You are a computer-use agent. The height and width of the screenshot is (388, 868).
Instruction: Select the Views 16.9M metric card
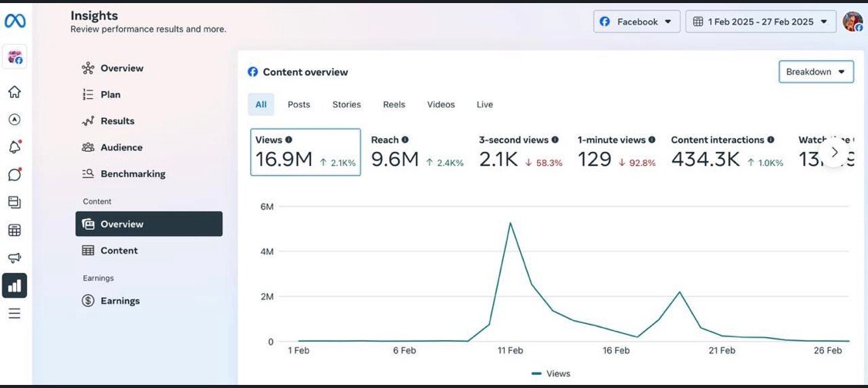(306, 152)
